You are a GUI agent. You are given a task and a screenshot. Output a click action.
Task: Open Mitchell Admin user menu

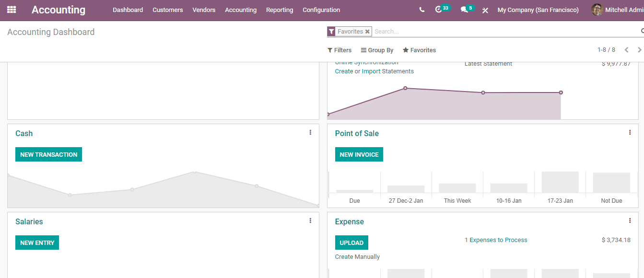click(618, 10)
